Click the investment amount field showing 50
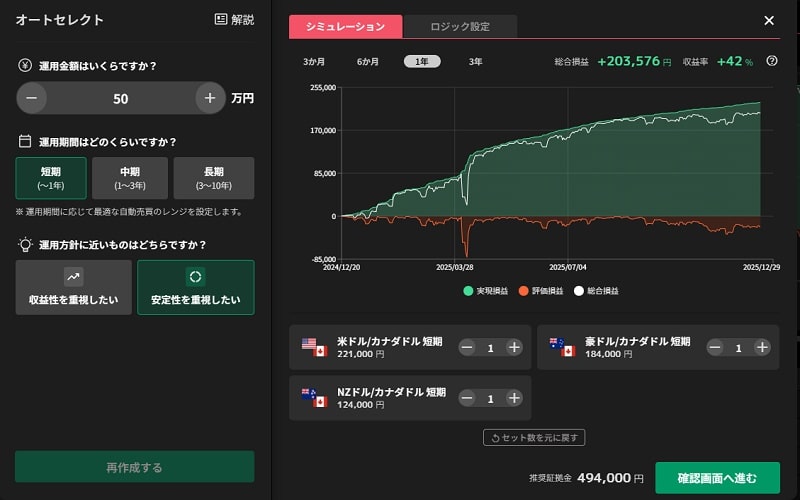Image resolution: width=800 pixels, height=500 pixels. (121, 98)
